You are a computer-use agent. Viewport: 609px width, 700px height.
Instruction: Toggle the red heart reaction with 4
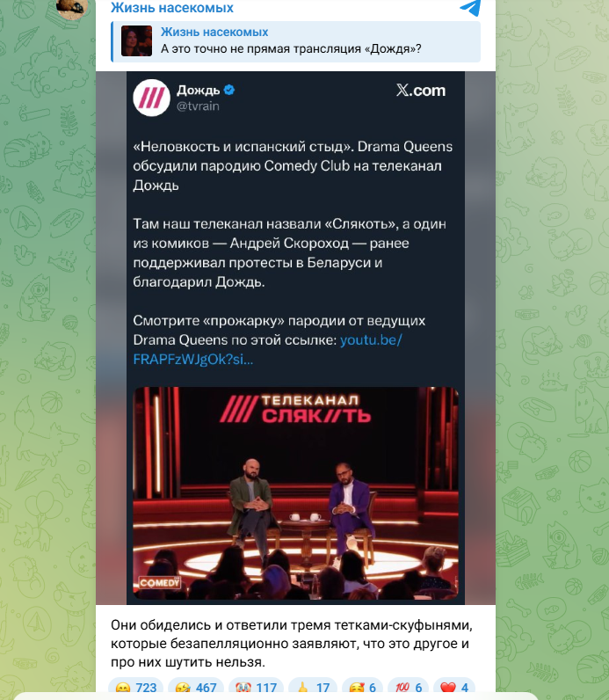pos(454,688)
